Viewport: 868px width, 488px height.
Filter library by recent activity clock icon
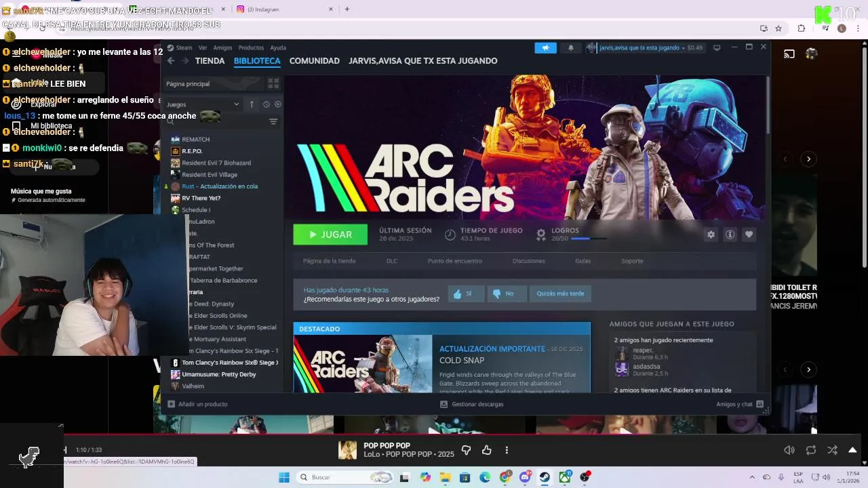tap(266, 104)
